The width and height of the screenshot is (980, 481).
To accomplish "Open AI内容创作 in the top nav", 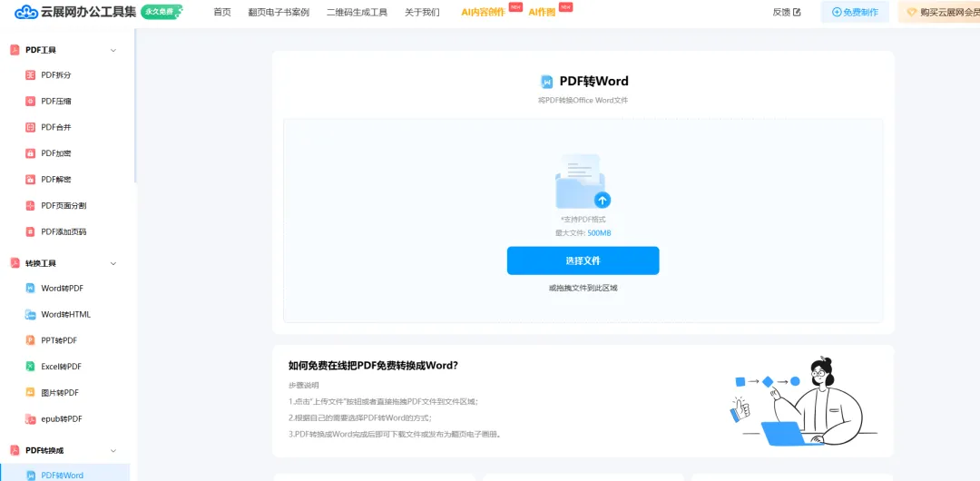I will pyautogui.click(x=483, y=12).
